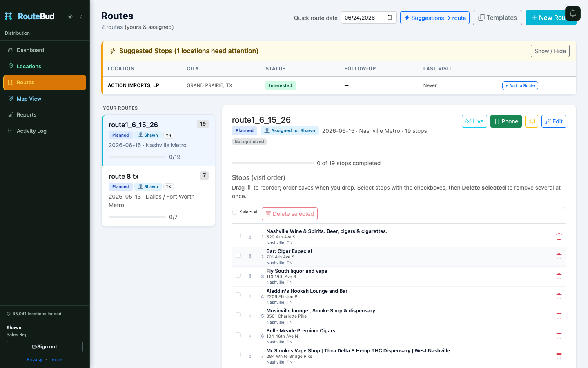This screenshot has width=588, height=368.
Task: Click the 0/7 progress bar on route 8 tx card
Action: point(137,217)
